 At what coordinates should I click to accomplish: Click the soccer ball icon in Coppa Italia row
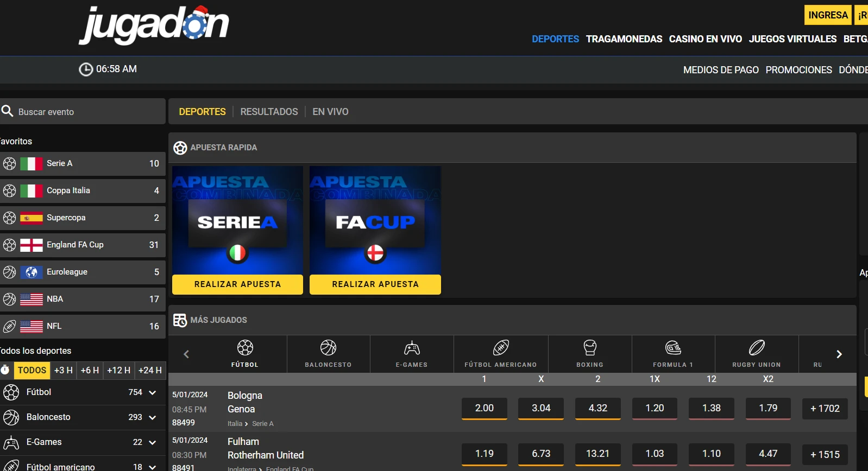tap(9, 190)
